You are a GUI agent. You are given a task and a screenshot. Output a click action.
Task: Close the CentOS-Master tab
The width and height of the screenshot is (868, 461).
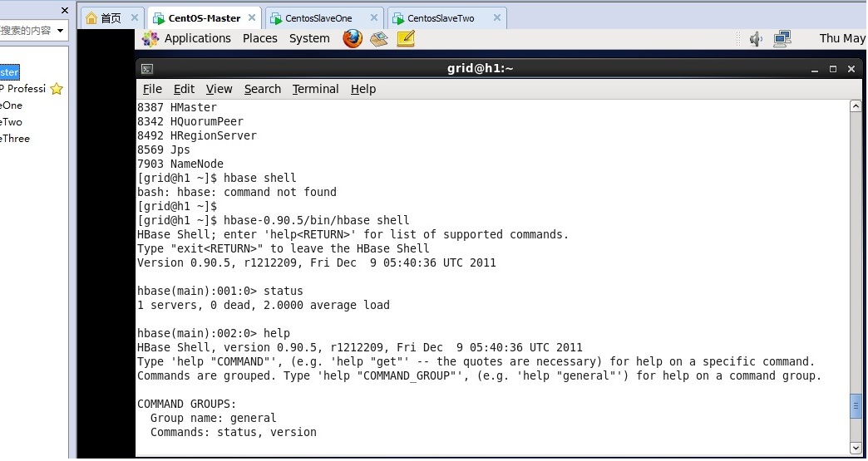pyautogui.click(x=252, y=17)
